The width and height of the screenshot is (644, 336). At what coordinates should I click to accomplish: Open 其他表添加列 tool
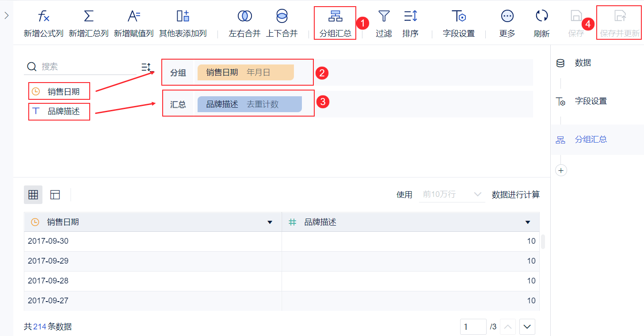click(183, 23)
